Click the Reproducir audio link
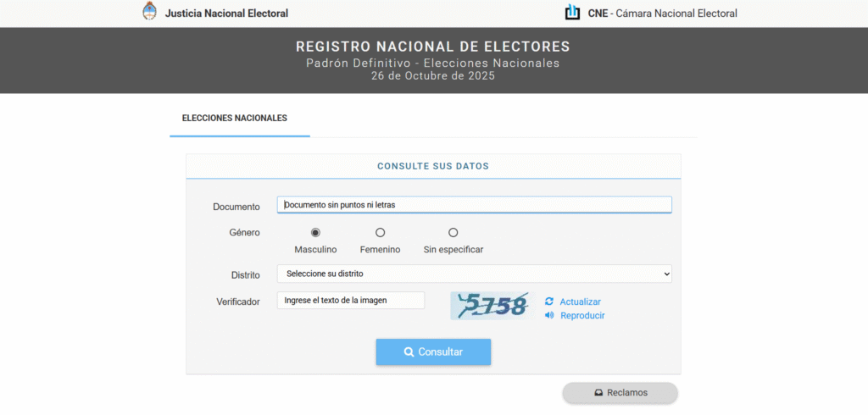 [x=582, y=315]
